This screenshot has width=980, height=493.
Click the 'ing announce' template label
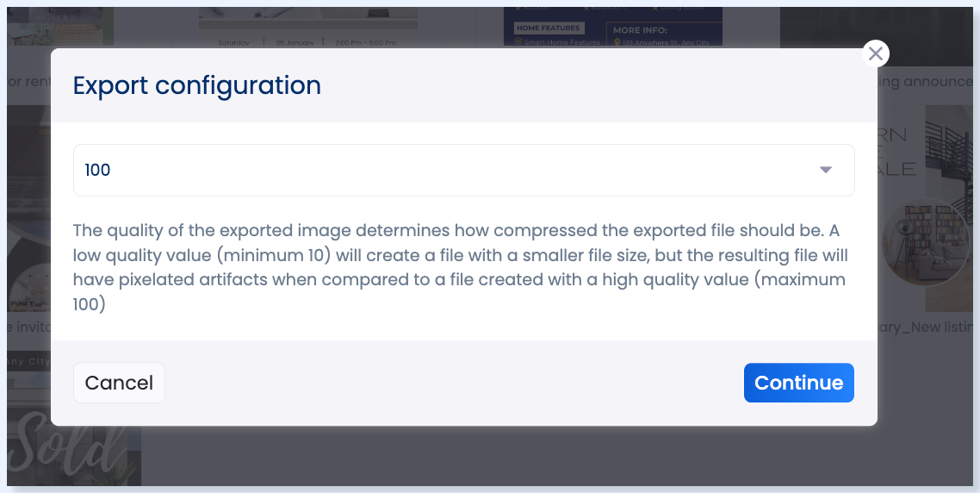(x=926, y=82)
